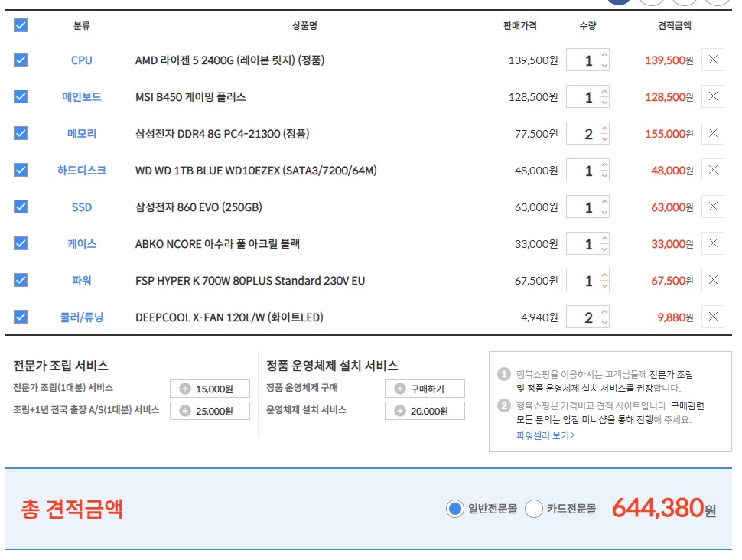Click product name DEEPCOOL X-FAN 120L/W
This screenshot has width=742, height=560.
(229, 317)
